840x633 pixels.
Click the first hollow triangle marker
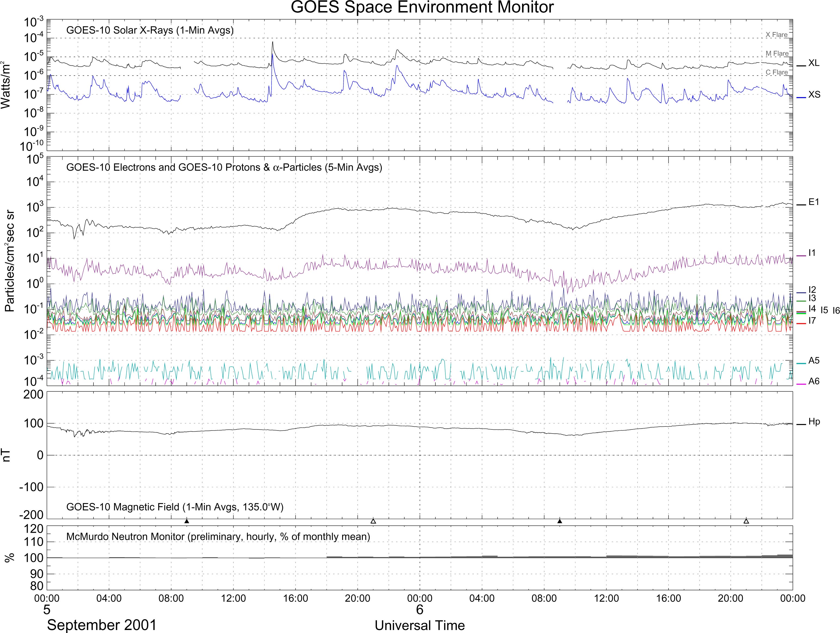click(x=373, y=521)
